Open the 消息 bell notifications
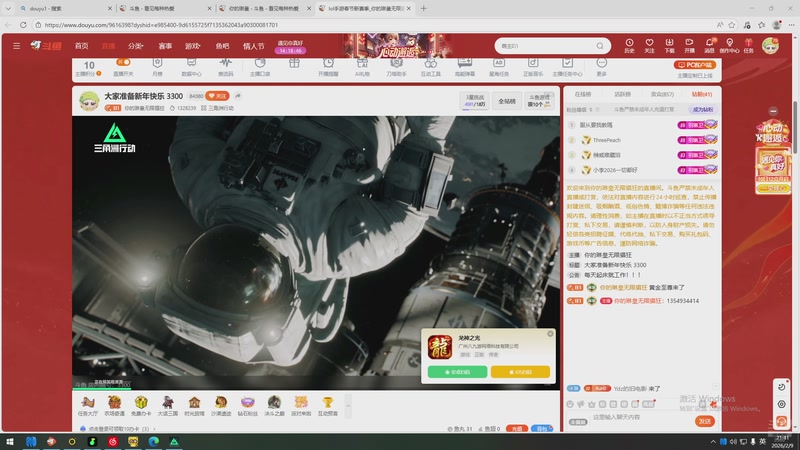This screenshot has width=800, height=450. 710,45
